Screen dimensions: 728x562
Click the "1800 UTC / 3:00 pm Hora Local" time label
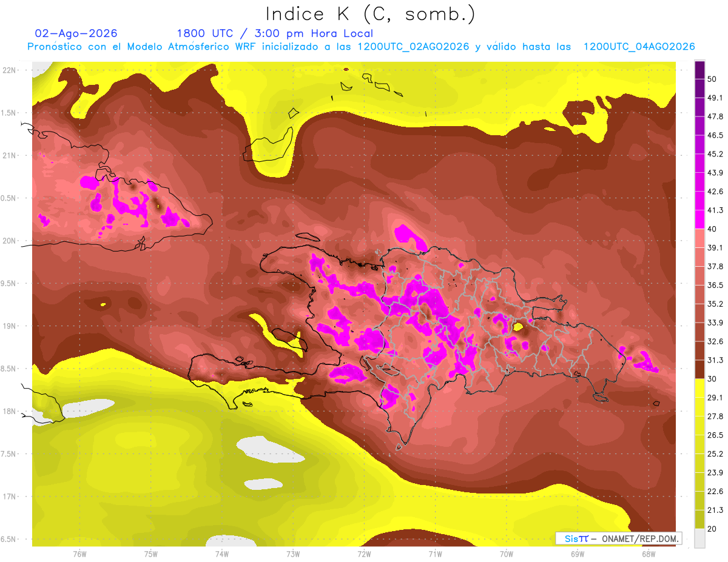pos(275,33)
